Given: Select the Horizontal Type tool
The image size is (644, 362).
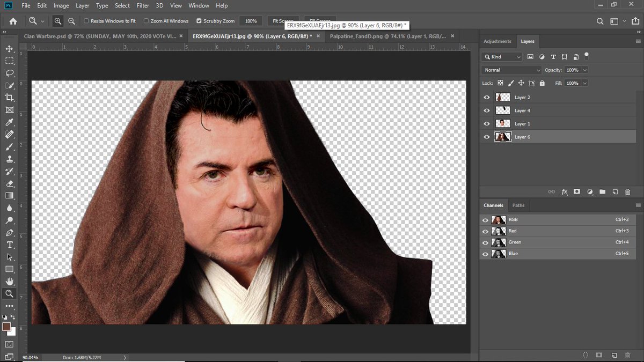Looking at the screenshot, I should 9,245.
